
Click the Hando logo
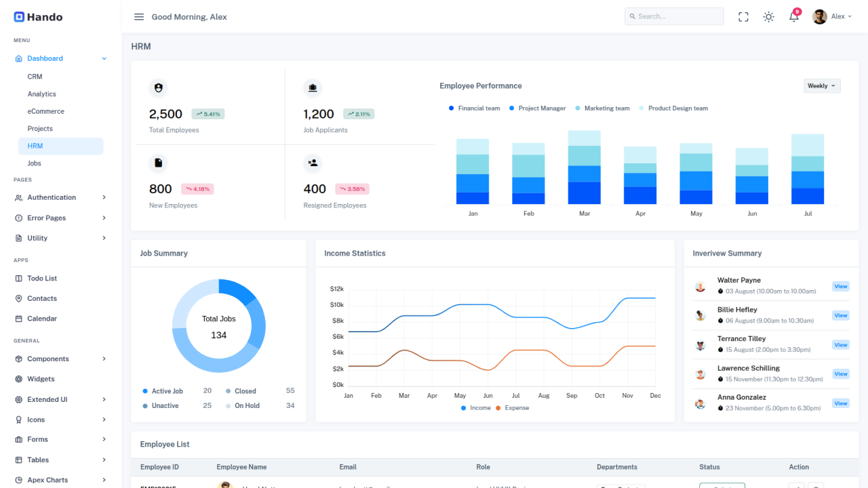[37, 16]
